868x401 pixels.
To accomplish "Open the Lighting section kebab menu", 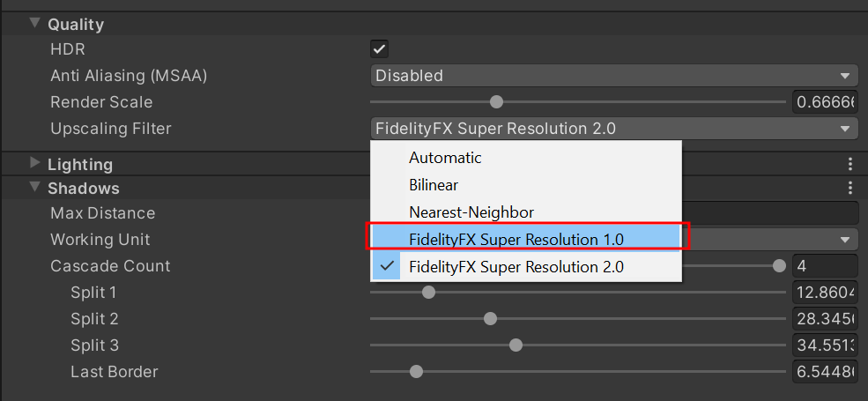I will click(x=850, y=164).
